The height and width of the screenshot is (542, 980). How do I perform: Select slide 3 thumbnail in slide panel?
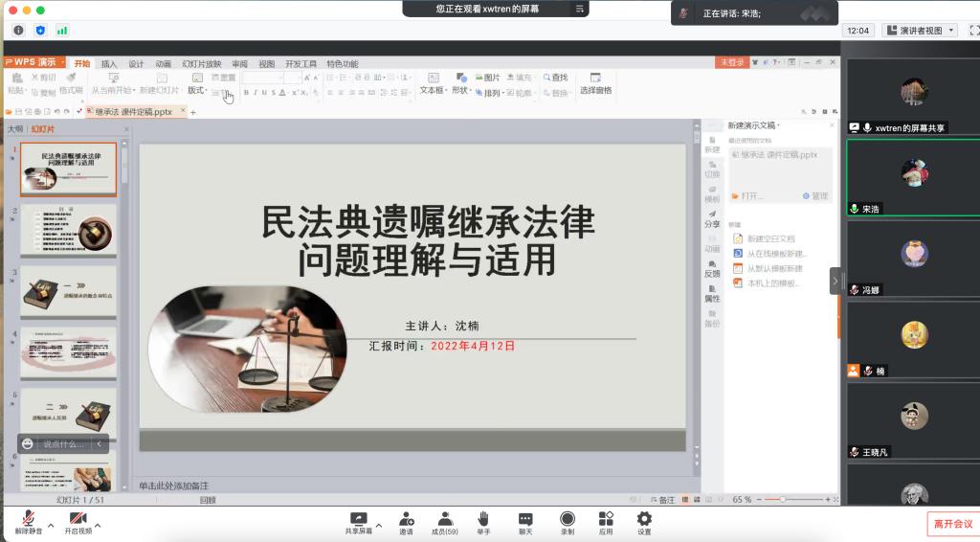tap(69, 291)
